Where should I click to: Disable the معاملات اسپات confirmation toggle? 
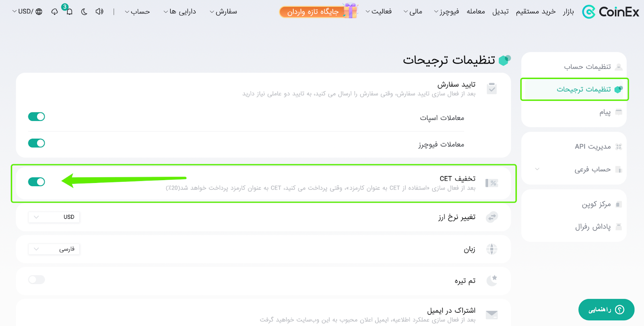[37, 117]
